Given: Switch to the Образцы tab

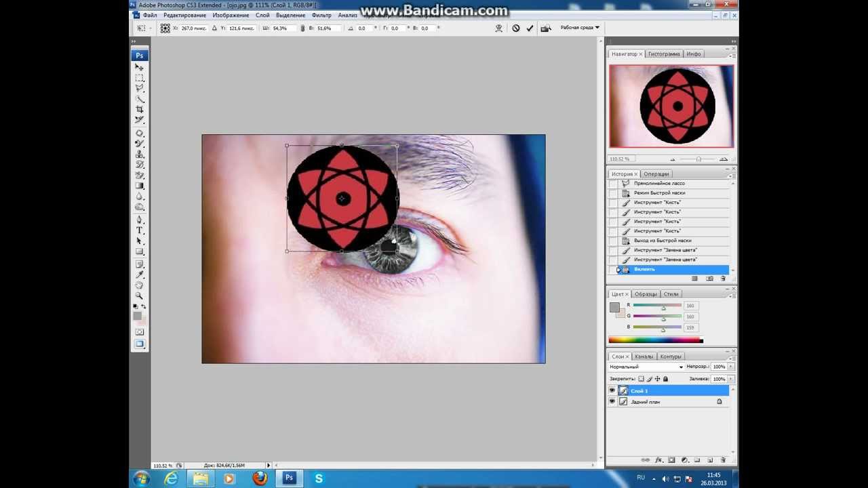Looking at the screenshot, I should click(x=646, y=293).
